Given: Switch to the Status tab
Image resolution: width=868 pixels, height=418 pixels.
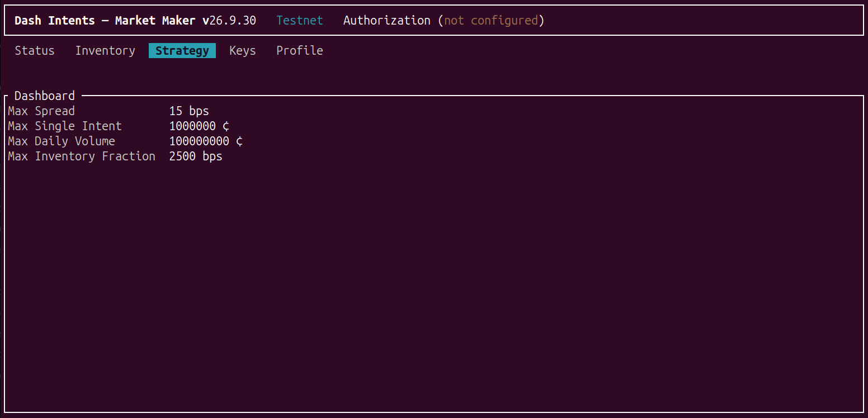Looking at the screenshot, I should (35, 51).
